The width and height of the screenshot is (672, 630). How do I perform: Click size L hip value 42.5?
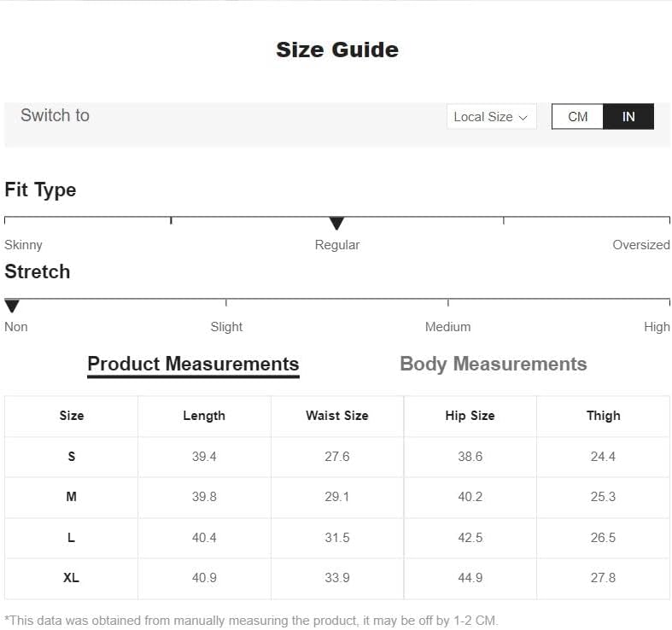click(x=470, y=538)
